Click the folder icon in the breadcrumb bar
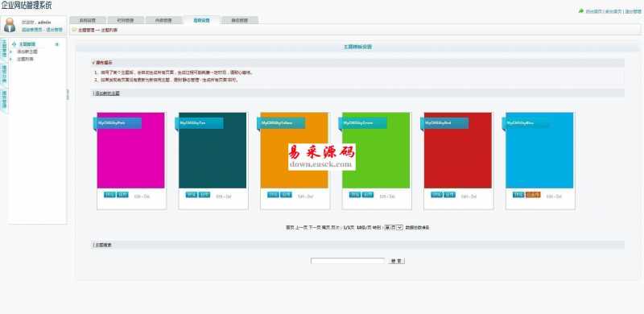The width and height of the screenshot is (644, 314). click(74, 30)
